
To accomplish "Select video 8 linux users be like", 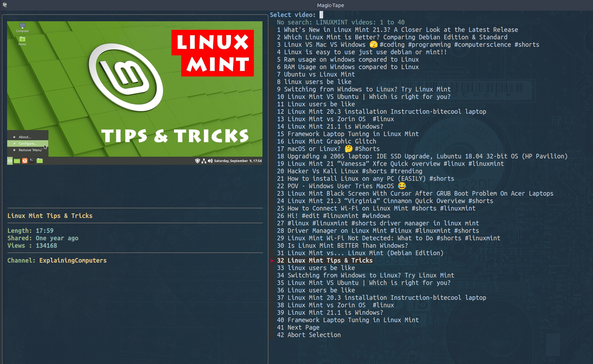I will pyautogui.click(x=314, y=82).
